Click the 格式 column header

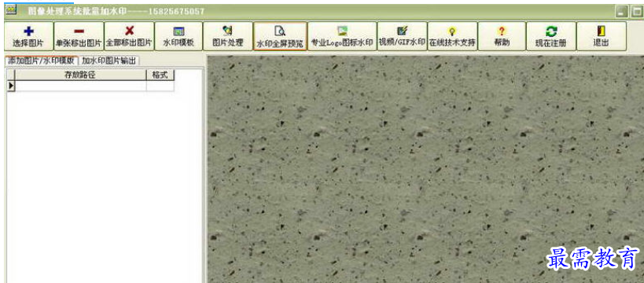click(160, 75)
